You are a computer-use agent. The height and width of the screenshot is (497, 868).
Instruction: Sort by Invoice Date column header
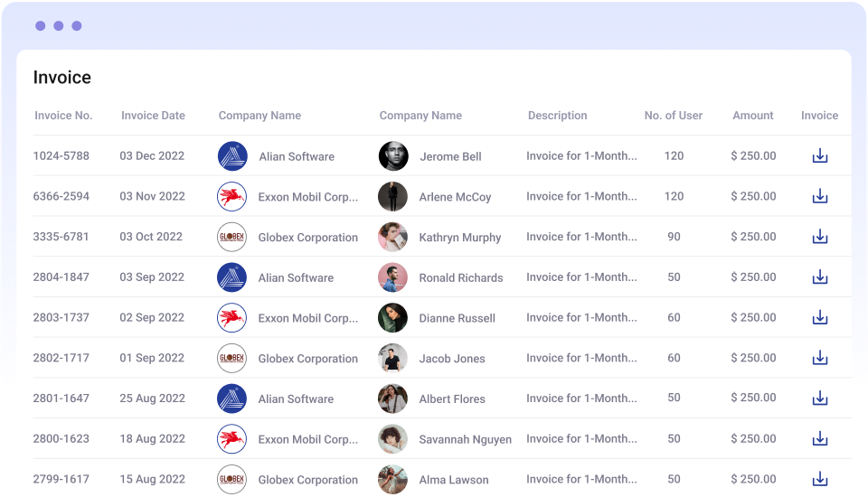click(153, 116)
